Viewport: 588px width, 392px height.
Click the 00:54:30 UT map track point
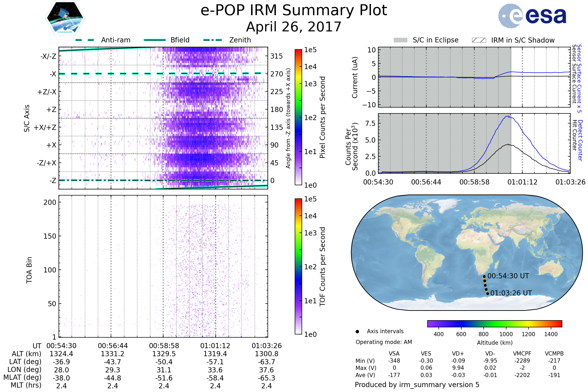(x=484, y=277)
